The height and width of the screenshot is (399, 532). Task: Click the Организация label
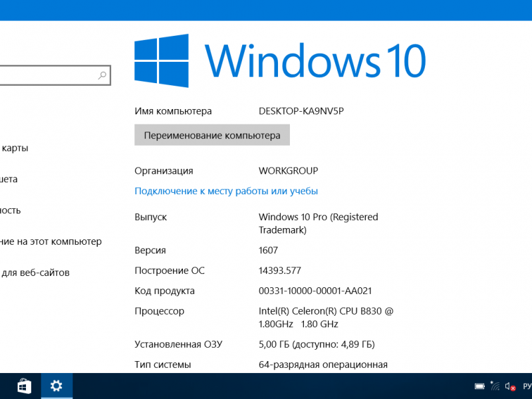point(164,171)
